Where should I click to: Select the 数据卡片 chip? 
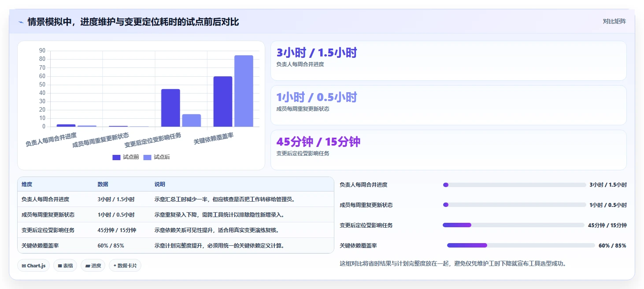pyautogui.click(x=125, y=266)
